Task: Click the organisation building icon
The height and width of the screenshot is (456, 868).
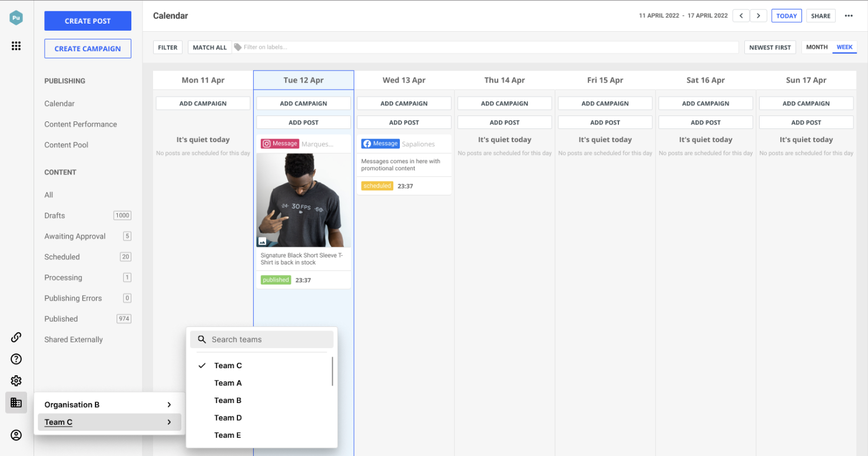Action: tap(16, 403)
